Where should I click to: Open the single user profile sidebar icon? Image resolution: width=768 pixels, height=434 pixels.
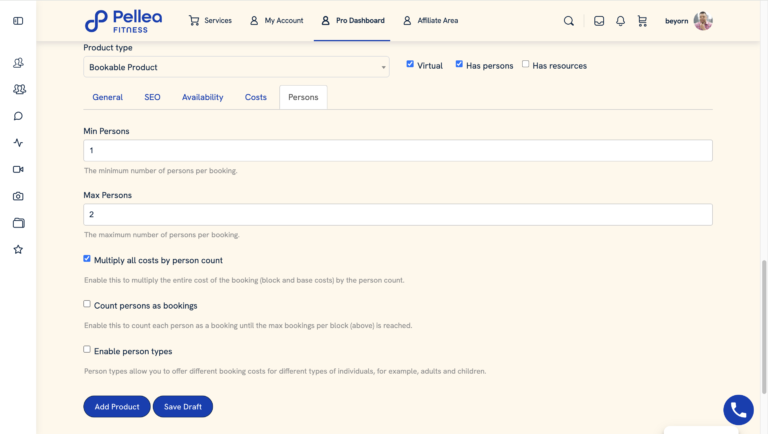pos(18,63)
